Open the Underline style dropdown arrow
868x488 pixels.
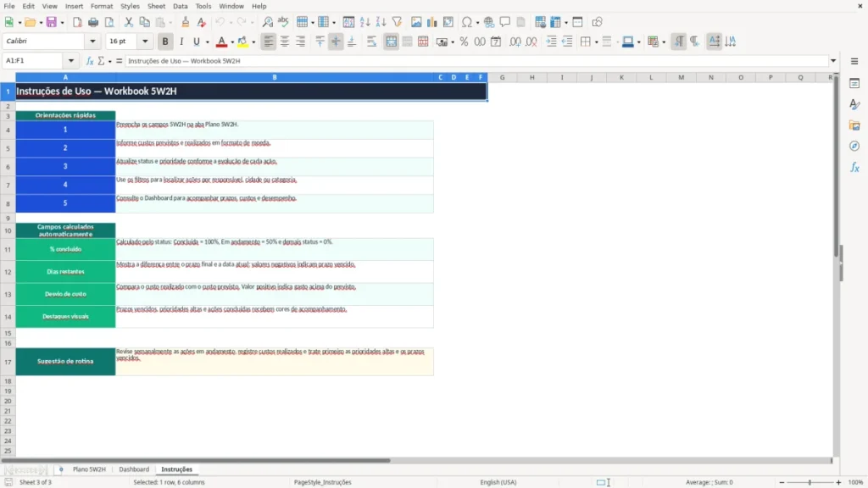coord(208,42)
